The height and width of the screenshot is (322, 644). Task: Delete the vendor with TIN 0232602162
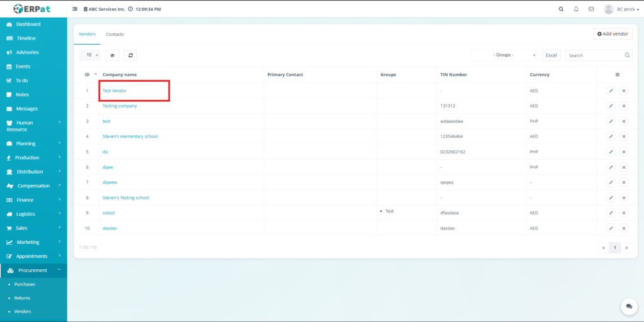point(623,152)
